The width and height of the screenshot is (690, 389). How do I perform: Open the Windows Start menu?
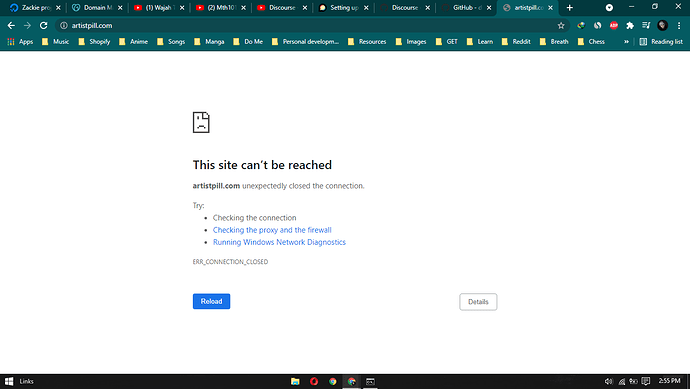9,382
